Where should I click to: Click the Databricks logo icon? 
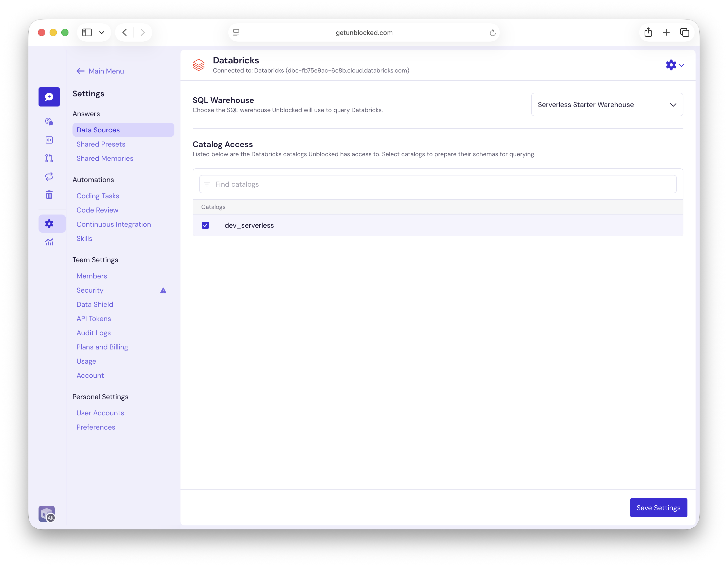199,65
